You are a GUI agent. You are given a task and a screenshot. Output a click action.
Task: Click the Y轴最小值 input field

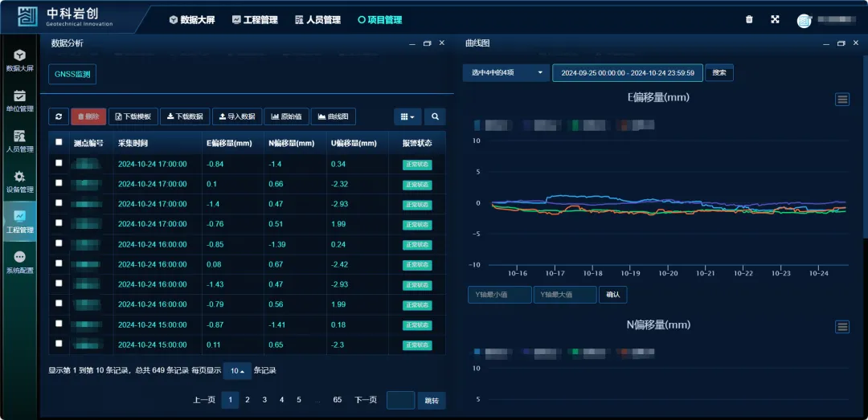tap(499, 295)
